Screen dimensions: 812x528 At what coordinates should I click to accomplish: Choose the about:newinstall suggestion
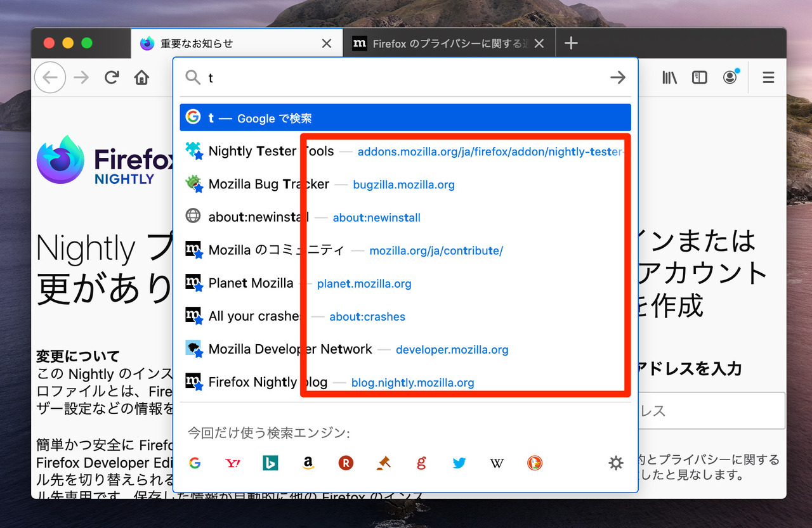405,217
